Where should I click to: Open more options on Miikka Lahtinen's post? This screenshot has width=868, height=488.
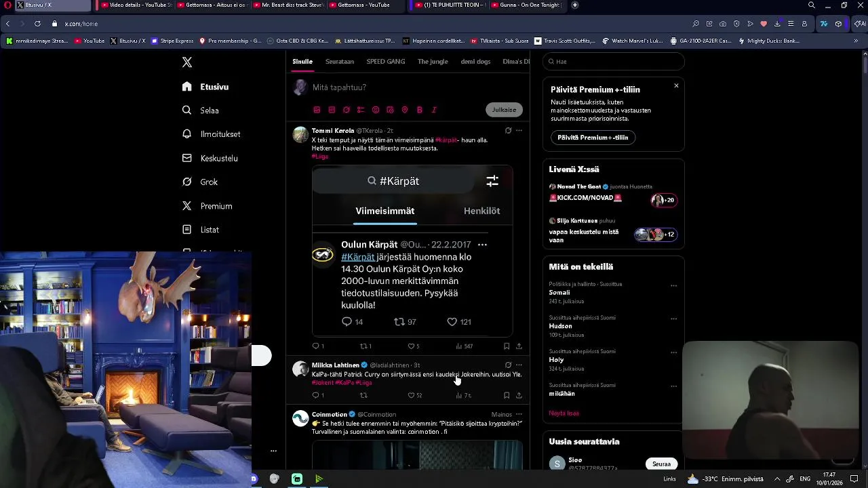pyautogui.click(x=519, y=365)
